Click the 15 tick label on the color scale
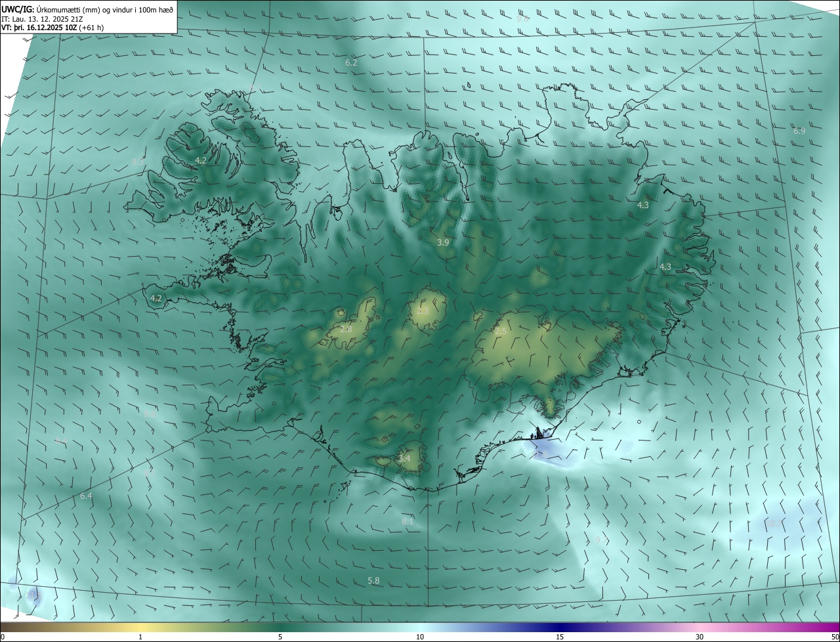 (x=560, y=637)
